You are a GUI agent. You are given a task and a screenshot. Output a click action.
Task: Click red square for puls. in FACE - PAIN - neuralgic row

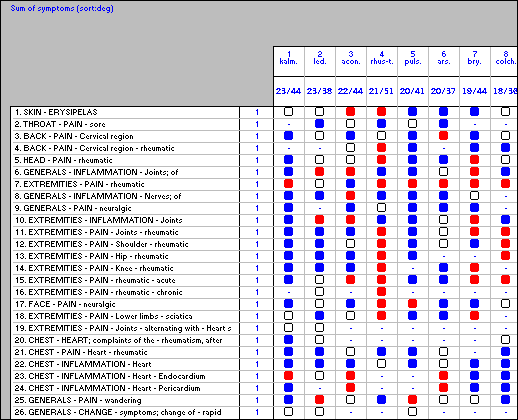(x=412, y=304)
